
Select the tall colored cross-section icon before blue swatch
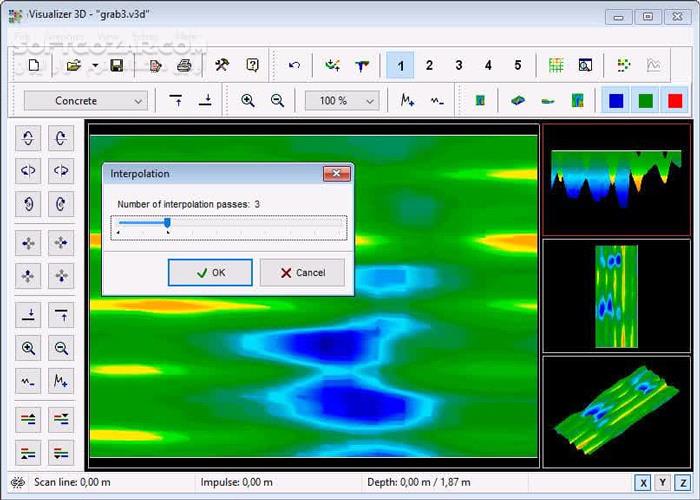[577, 100]
